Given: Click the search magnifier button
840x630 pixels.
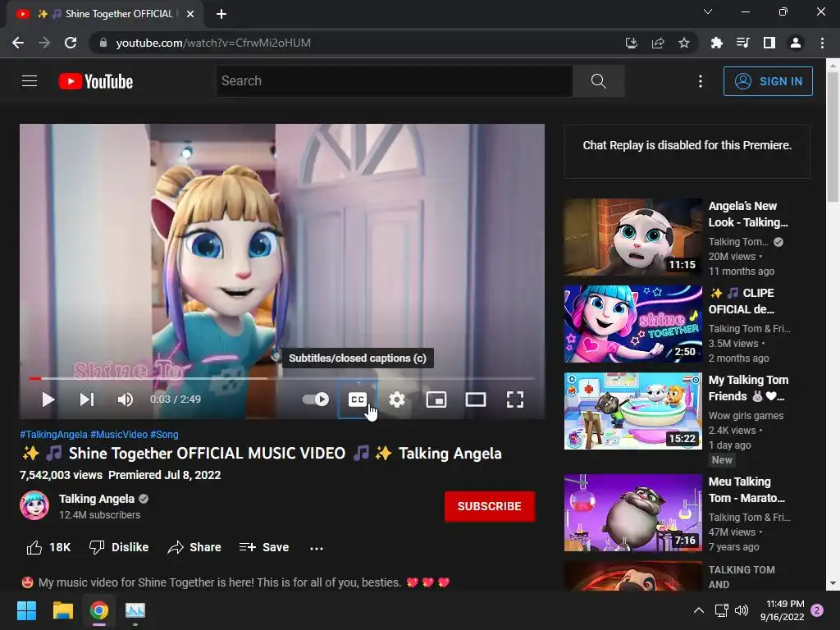Looking at the screenshot, I should 598,81.
